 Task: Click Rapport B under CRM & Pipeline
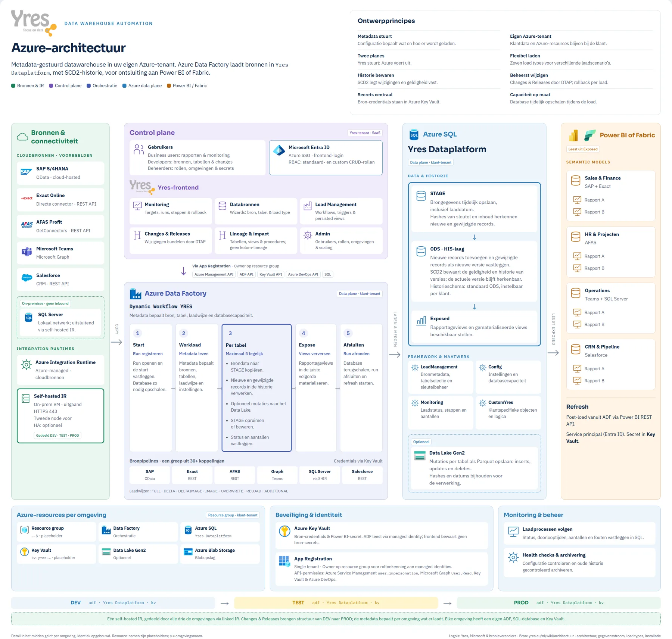pos(594,381)
